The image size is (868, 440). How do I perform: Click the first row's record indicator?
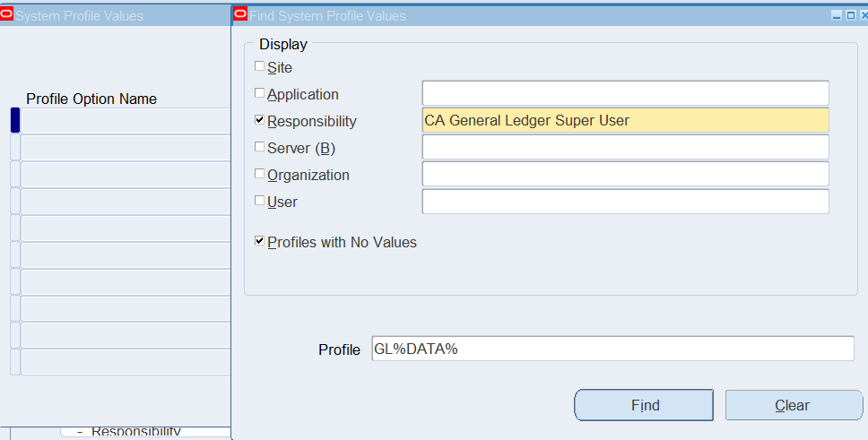click(15, 121)
